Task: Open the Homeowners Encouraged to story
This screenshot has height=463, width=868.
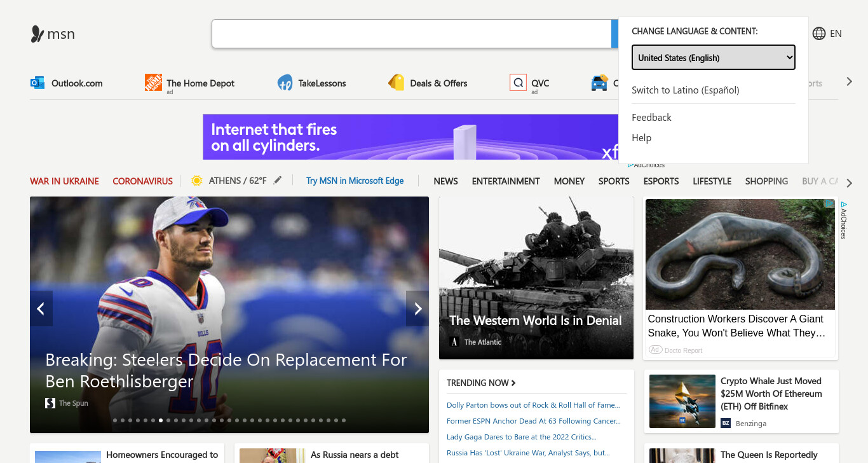Action: pos(162,455)
